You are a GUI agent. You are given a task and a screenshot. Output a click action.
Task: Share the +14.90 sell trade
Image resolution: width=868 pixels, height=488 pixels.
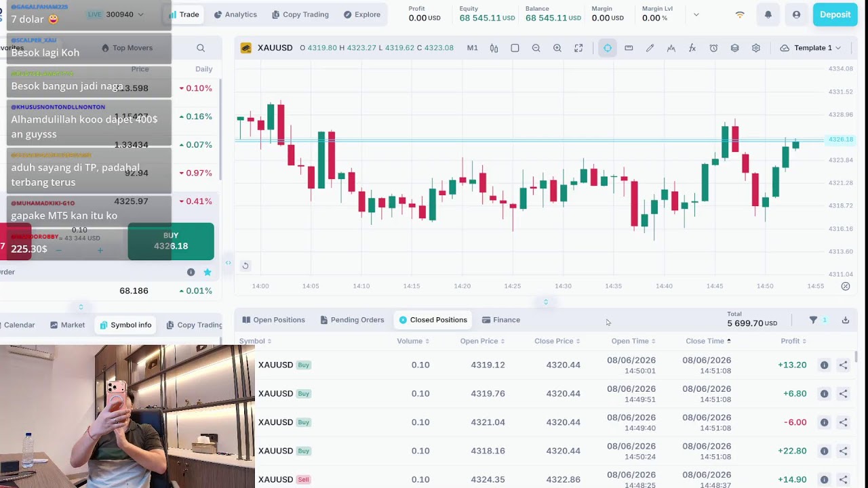[x=844, y=480]
